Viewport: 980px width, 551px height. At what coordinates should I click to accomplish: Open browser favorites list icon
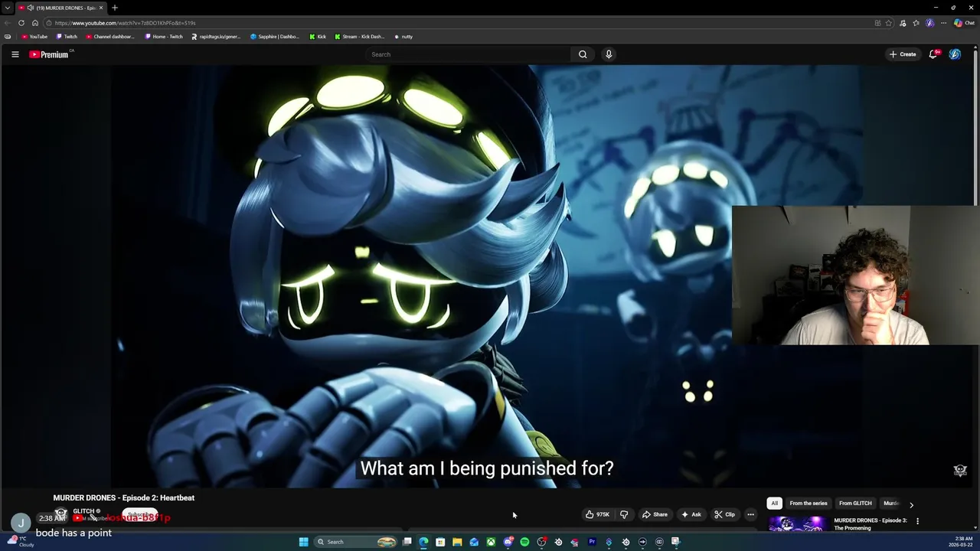click(x=916, y=23)
